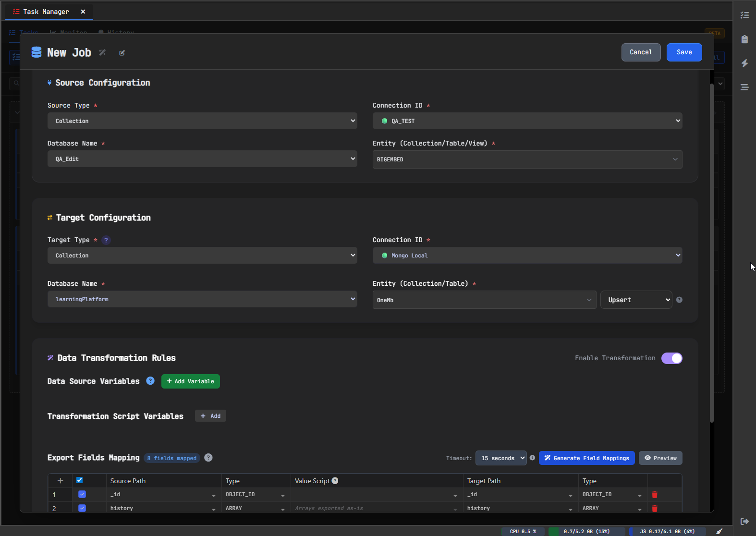Close the Task Manager tab

coord(83,12)
